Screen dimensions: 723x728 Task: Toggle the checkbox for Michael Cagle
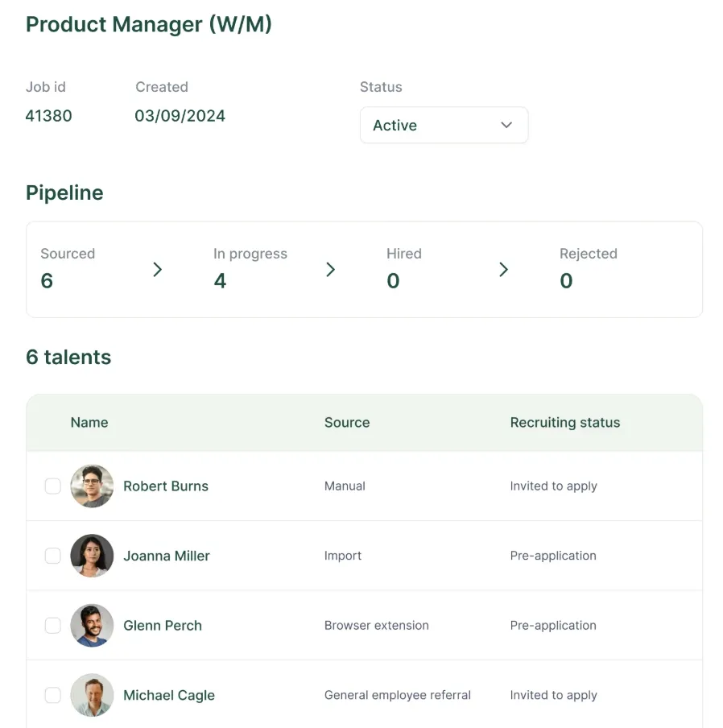click(x=52, y=695)
